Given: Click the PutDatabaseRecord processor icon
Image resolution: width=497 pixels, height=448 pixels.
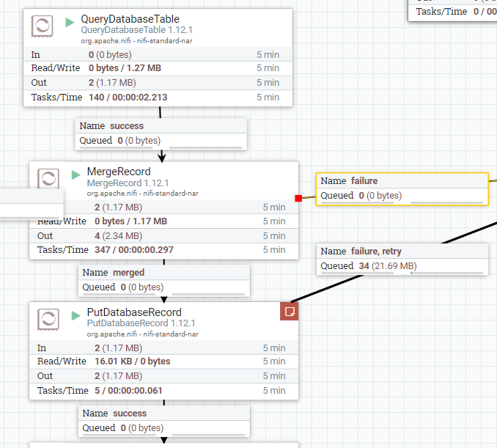Looking at the screenshot, I should coord(48,319).
